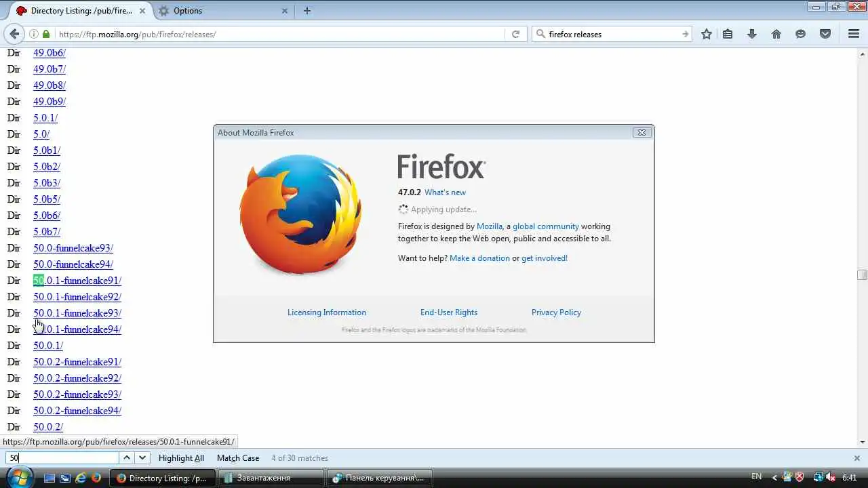Click the green secure connection padlock
The image size is (868, 488).
click(46, 34)
